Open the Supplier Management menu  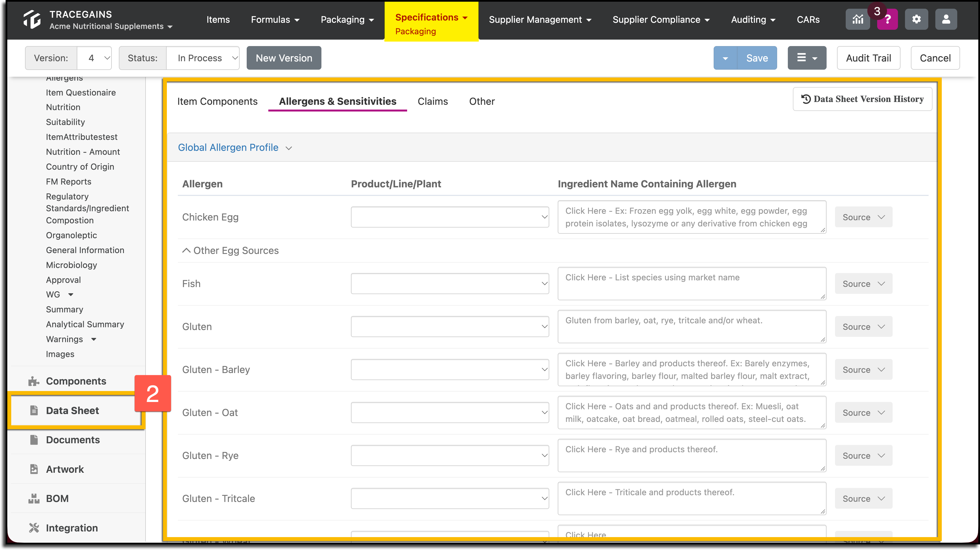coord(540,19)
